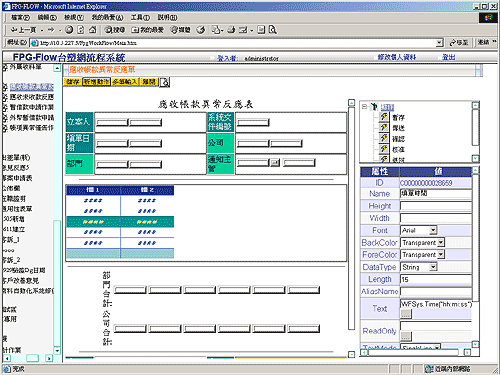Click the lookup button in 通知主管 row
This screenshot has height=375, width=500.
tap(275, 163)
